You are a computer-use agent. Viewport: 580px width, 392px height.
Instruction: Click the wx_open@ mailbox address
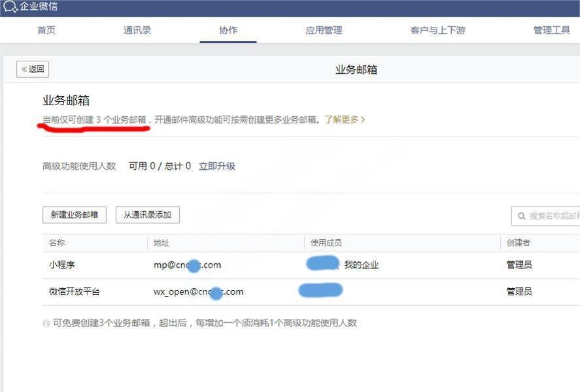point(199,292)
